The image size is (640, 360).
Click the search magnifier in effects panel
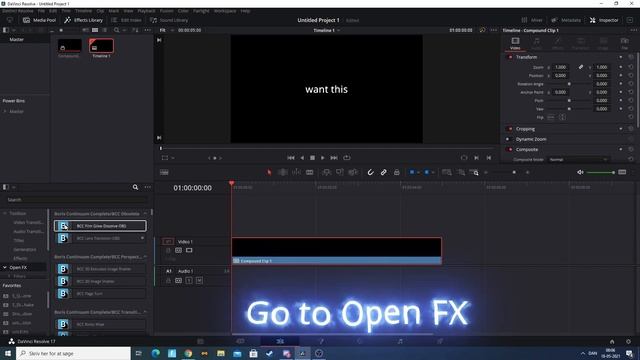135,187
